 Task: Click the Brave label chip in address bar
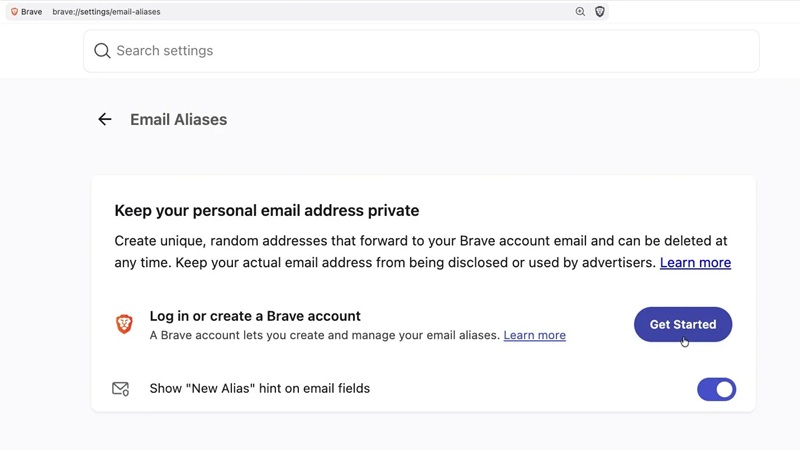[27, 12]
